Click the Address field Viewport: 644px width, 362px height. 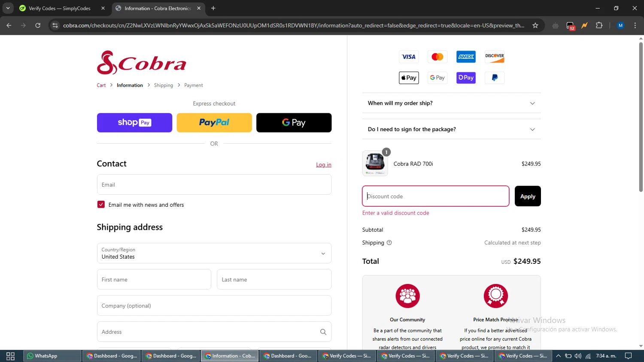214,332
